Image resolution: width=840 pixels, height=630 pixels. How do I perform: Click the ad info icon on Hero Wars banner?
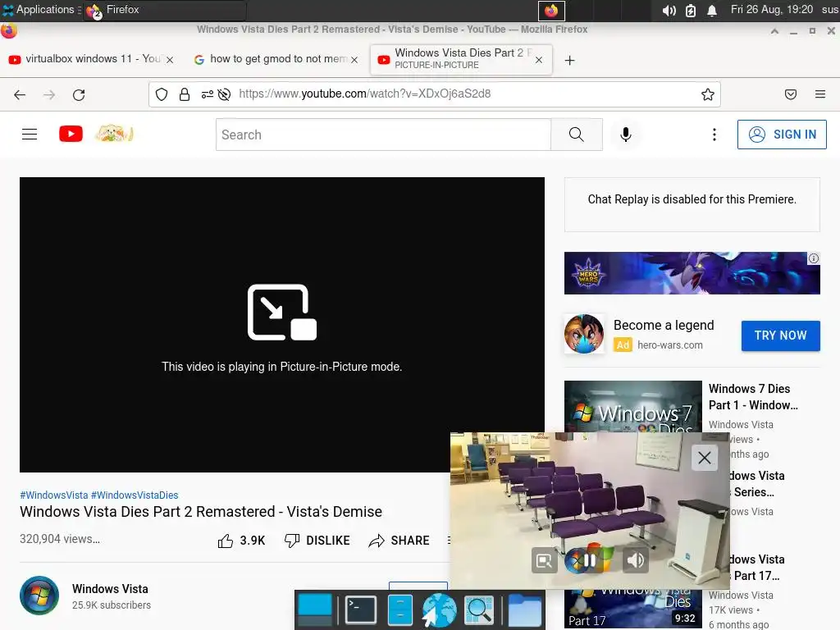coord(813,258)
